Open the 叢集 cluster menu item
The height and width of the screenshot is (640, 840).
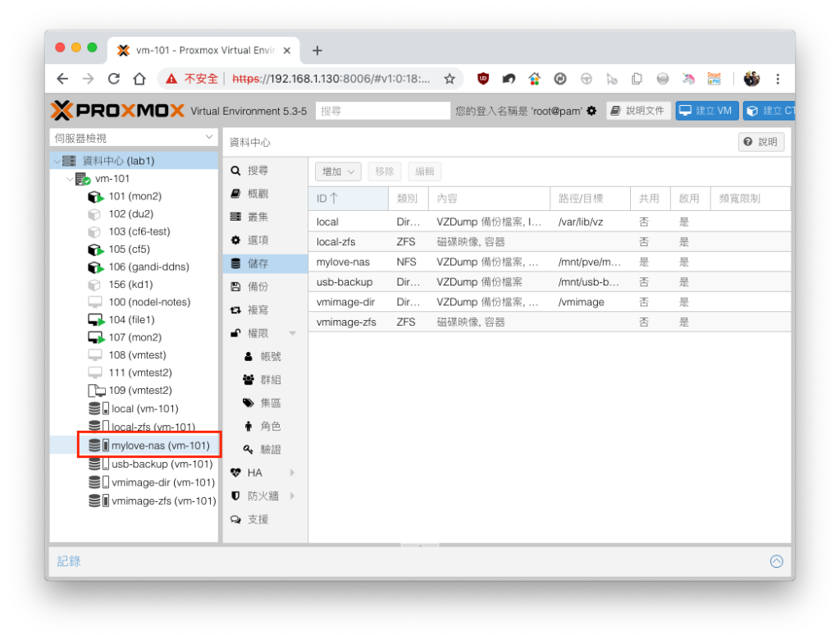coord(265,217)
